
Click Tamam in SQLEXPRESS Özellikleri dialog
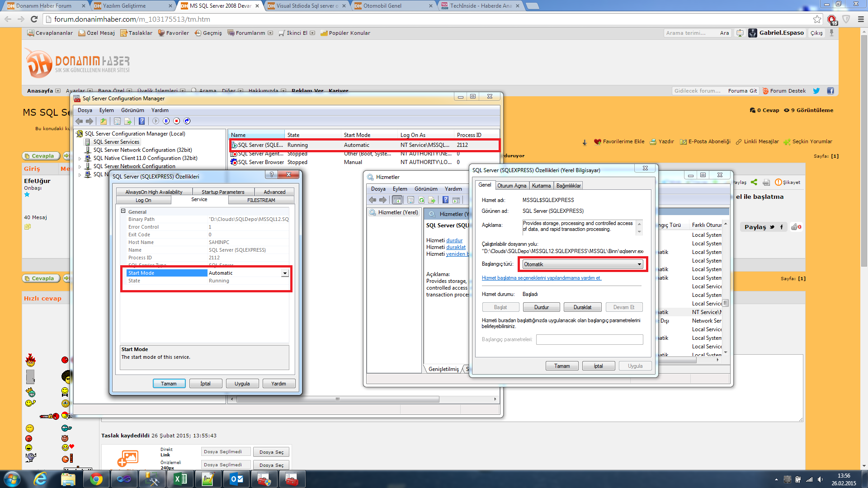pos(169,384)
